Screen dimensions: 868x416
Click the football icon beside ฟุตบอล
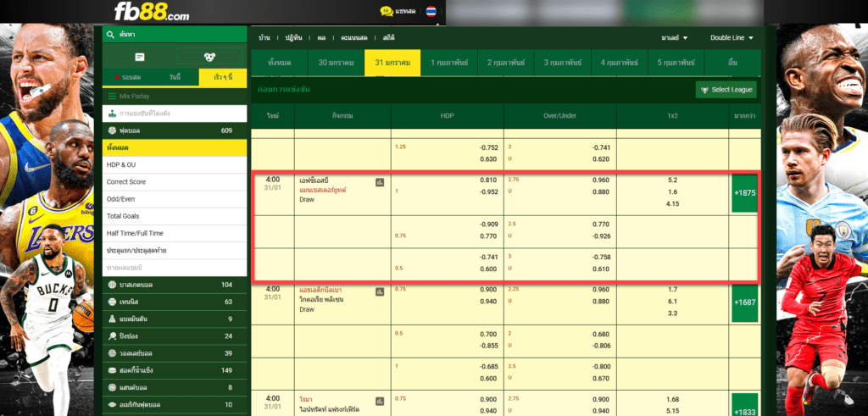click(113, 131)
